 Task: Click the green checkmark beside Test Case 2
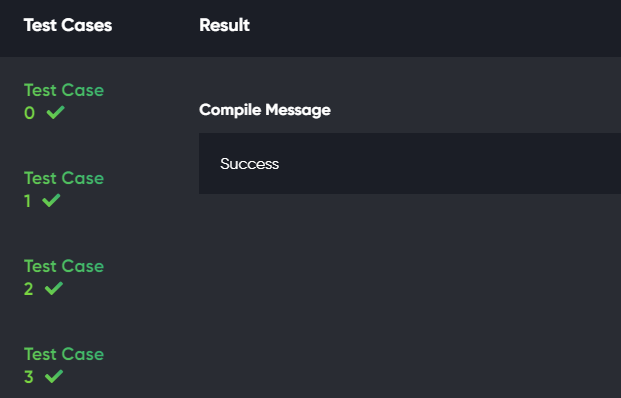point(54,288)
